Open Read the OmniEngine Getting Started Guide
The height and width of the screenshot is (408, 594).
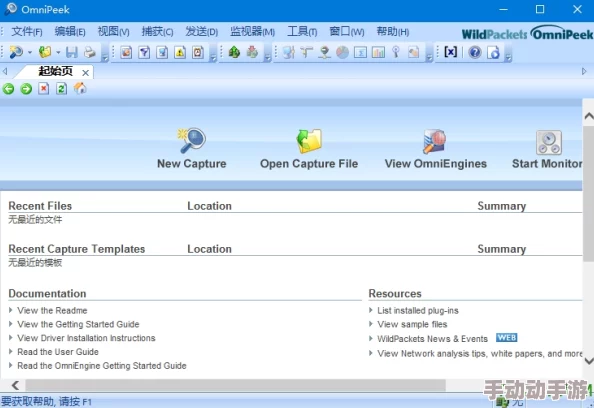tap(102, 366)
